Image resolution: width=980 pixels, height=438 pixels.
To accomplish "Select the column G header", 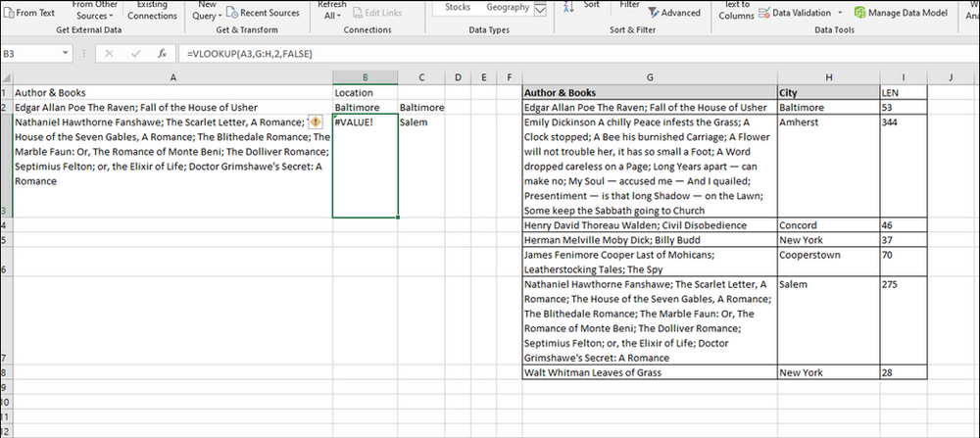I will 650,77.
